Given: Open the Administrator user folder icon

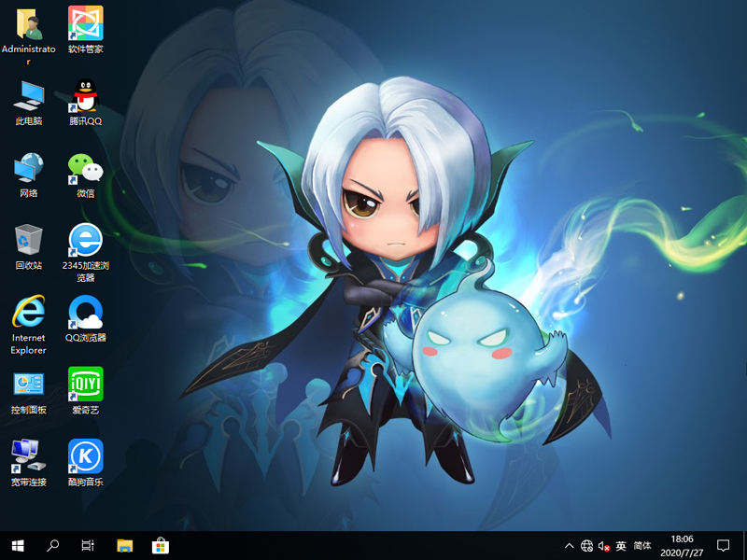Looking at the screenshot, I should click(x=29, y=24).
